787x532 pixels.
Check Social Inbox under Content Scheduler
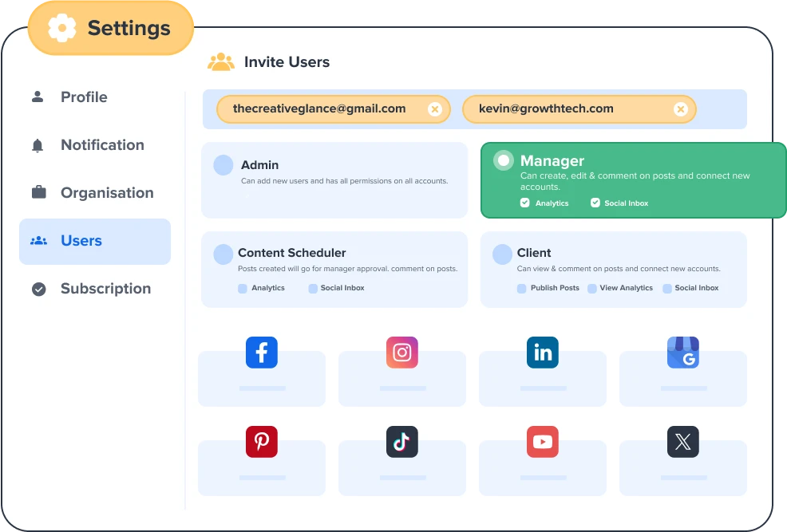point(313,288)
